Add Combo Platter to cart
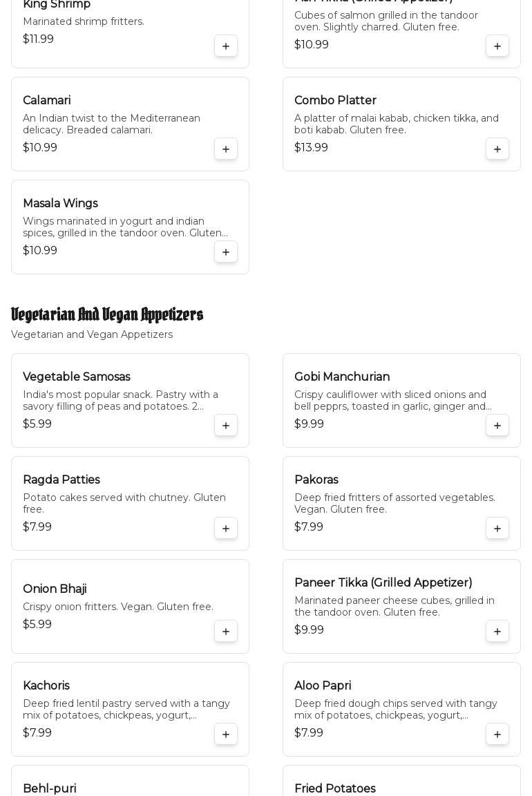This screenshot has height=796, width=532. click(x=497, y=149)
